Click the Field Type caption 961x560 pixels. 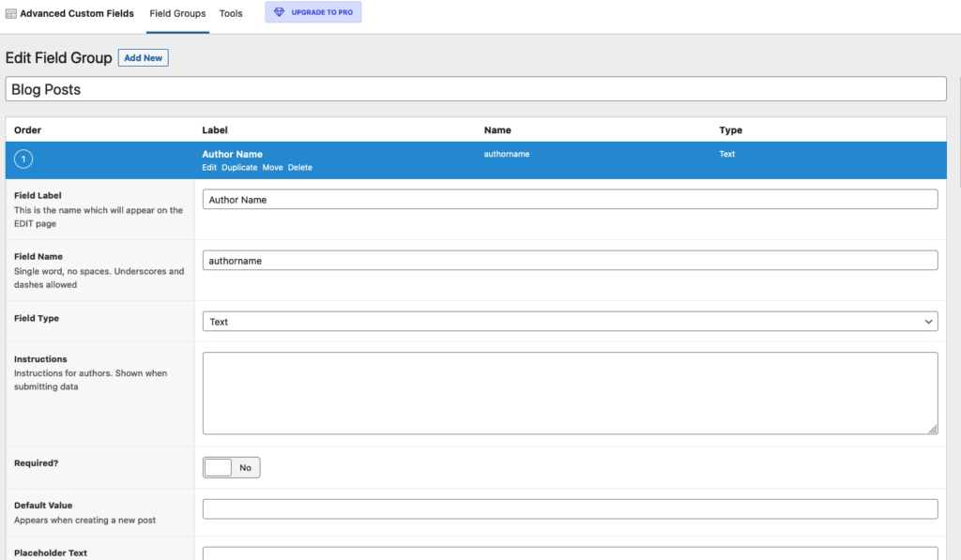[37, 319]
